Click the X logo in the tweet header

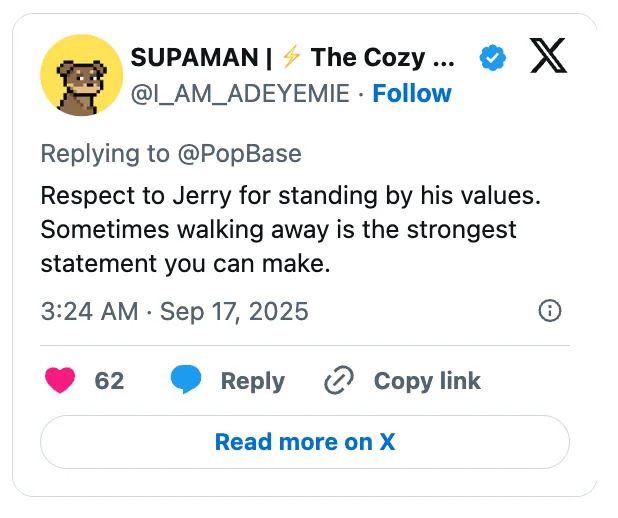[x=547, y=58]
